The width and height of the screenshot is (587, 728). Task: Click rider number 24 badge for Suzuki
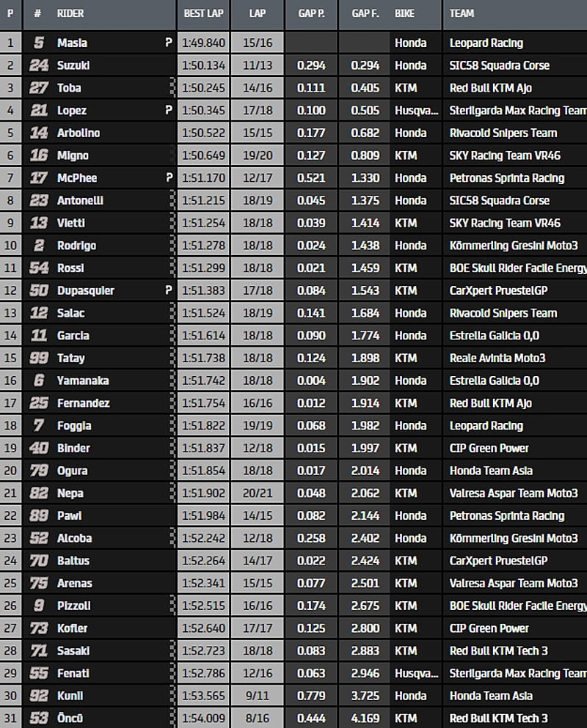tap(39, 65)
